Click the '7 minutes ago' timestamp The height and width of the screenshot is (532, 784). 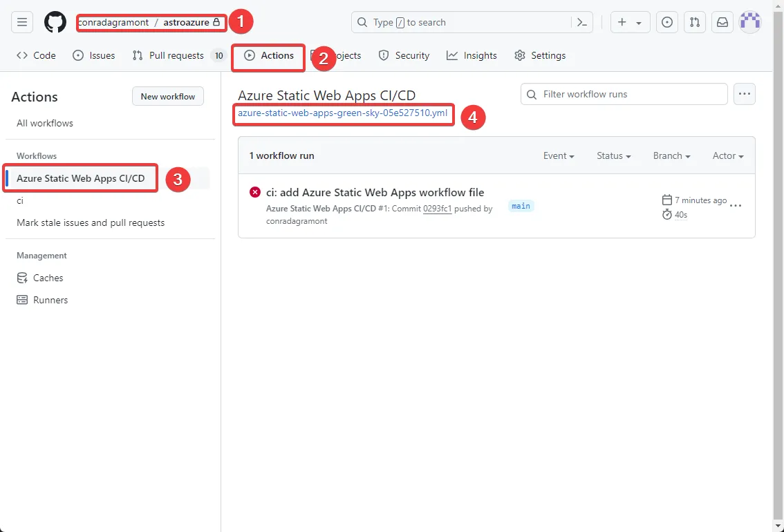(x=700, y=200)
